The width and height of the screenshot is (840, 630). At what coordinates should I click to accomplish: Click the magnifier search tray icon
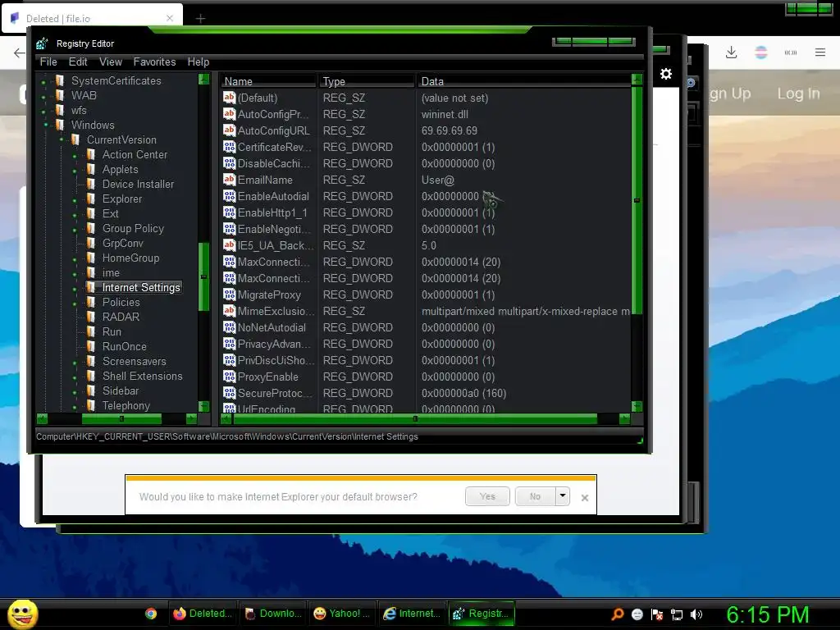pos(618,614)
